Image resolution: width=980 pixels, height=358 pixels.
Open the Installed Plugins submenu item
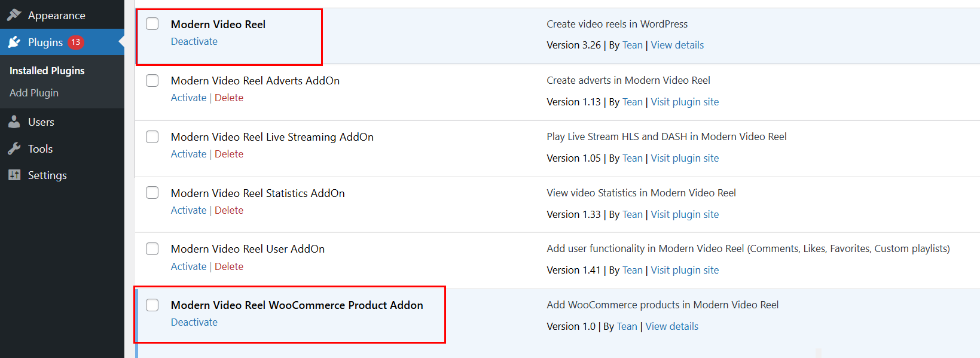pyautogui.click(x=47, y=71)
